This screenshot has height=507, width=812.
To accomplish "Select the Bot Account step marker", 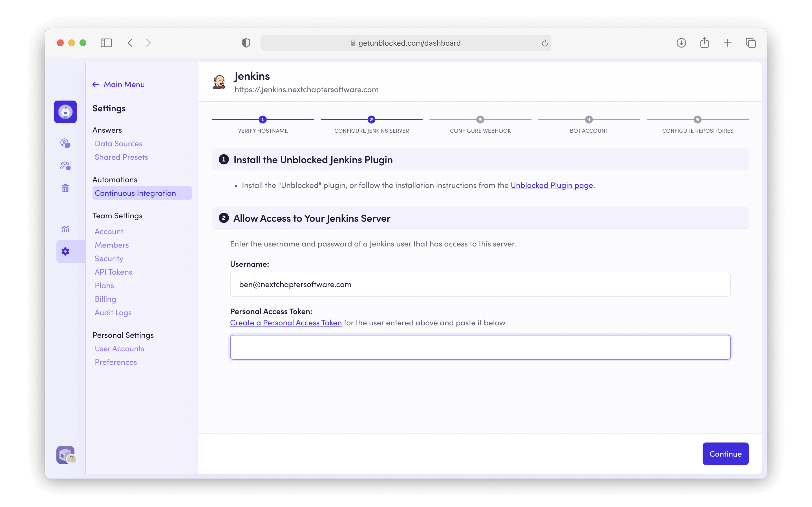I will (588, 120).
